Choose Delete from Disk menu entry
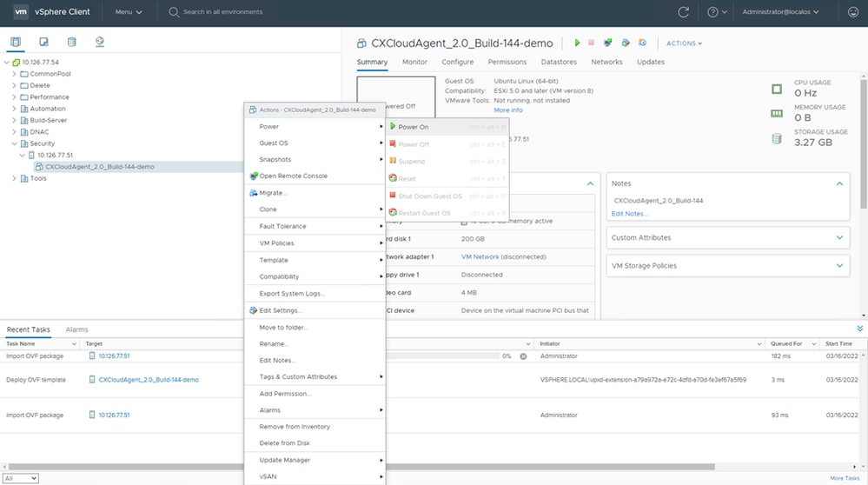Image resolution: width=868 pixels, height=485 pixels. pos(315,443)
